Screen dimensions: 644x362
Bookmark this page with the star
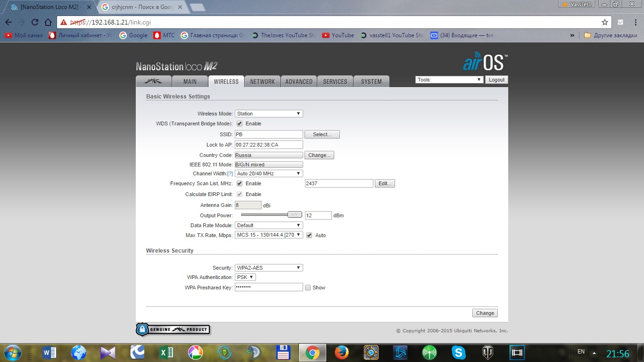click(605, 22)
